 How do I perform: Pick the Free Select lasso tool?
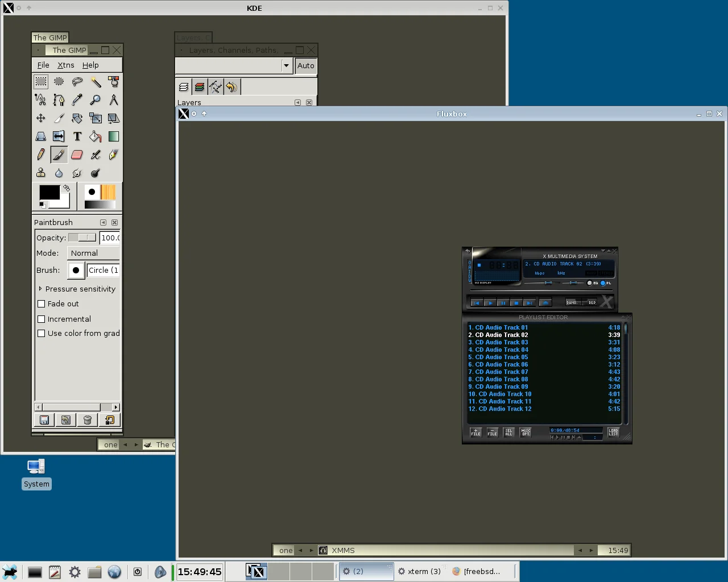[x=77, y=82]
